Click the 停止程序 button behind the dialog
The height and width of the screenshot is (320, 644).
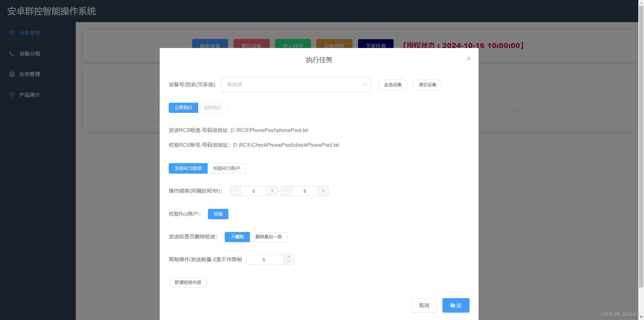point(293,44)
